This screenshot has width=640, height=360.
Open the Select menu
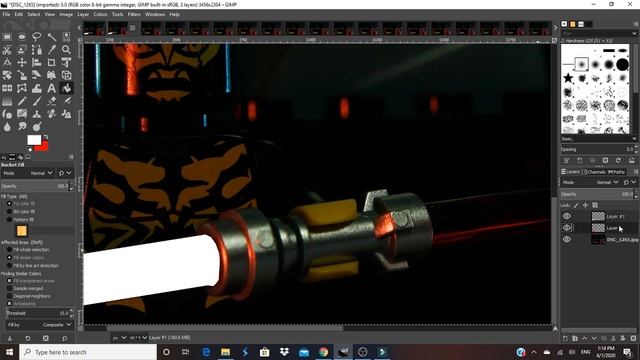click(33, 14)
